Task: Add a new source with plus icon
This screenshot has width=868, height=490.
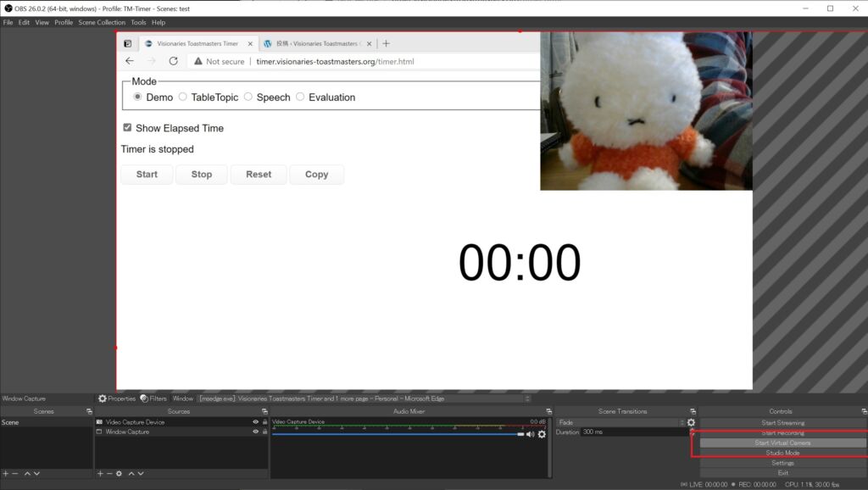Action: pyautogui.click(x=100, y=473)
